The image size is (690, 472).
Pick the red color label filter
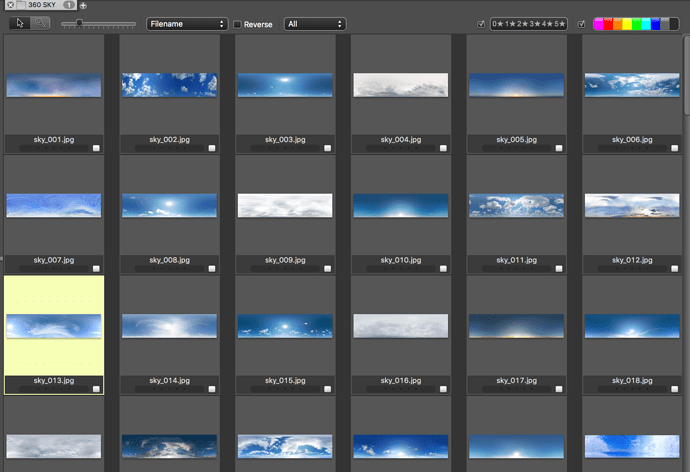click(x=608, y=24)
